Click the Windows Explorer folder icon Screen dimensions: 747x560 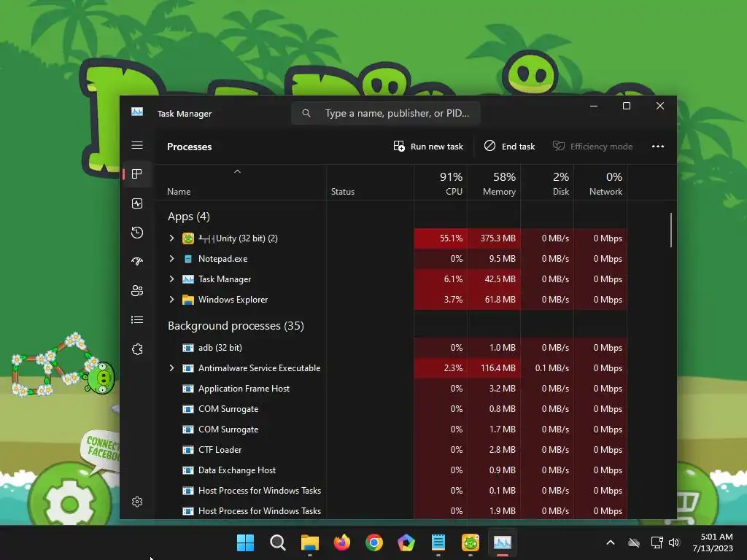tap(188, 300)
